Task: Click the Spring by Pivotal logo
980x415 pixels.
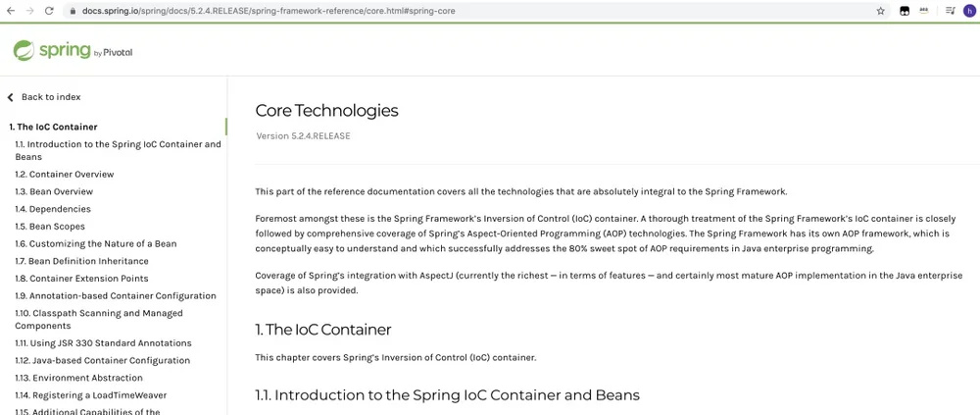Action: [73, 51]
